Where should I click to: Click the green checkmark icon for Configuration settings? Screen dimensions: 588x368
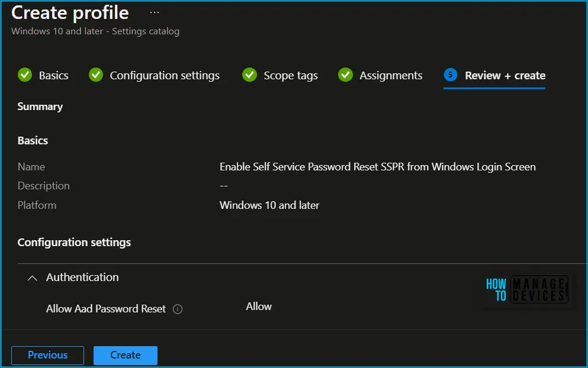(95, 75)
